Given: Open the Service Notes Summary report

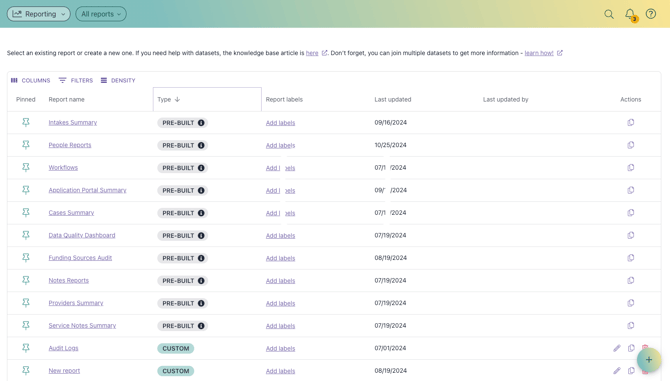Looking at the screenshot, I should (82, 325).
